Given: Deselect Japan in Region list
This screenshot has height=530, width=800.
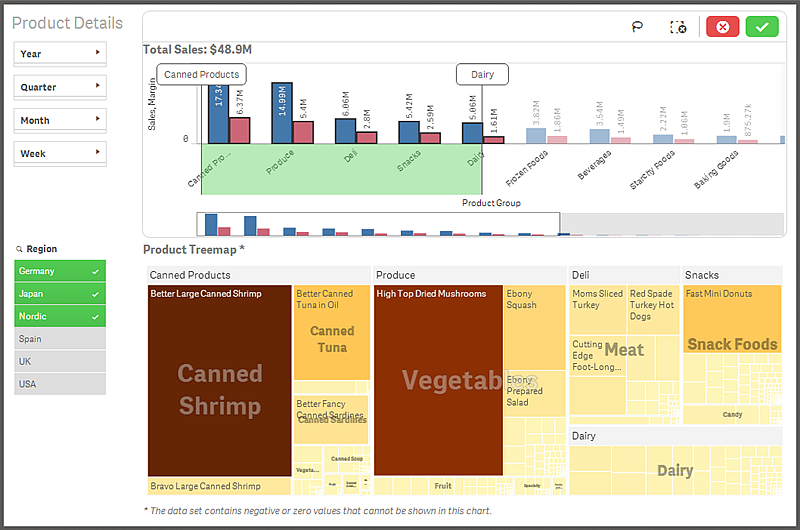Looking at the screenshot, I should click(x=60, y=294).
